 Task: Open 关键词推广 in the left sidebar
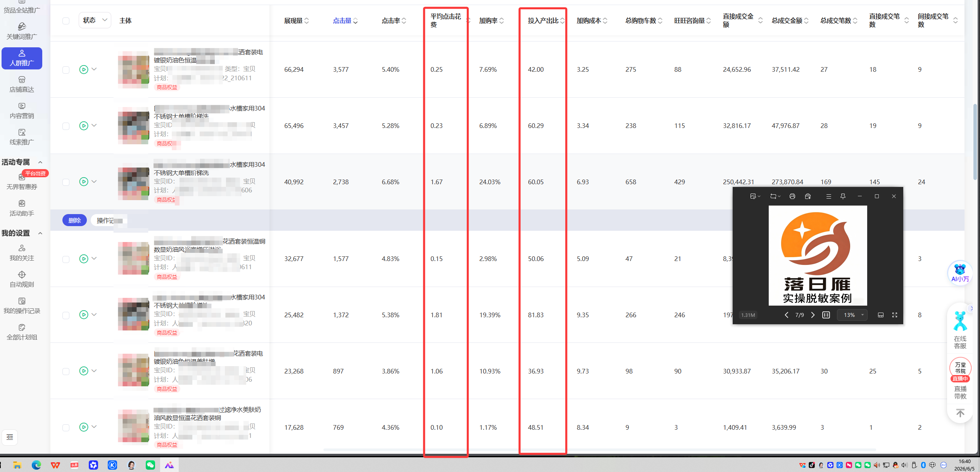point(22,31)
